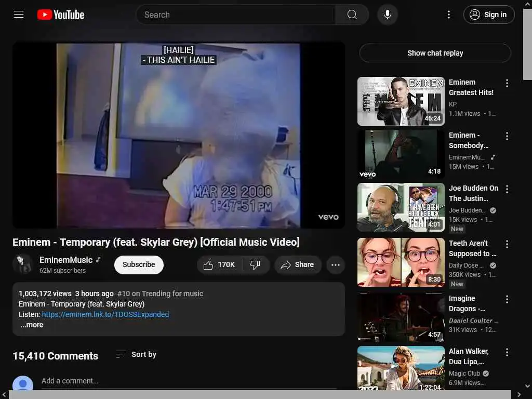The height and width of the screenshot is (399, 532).
Task: Open menu for Joe Budden video
Action: coord(507,189)
